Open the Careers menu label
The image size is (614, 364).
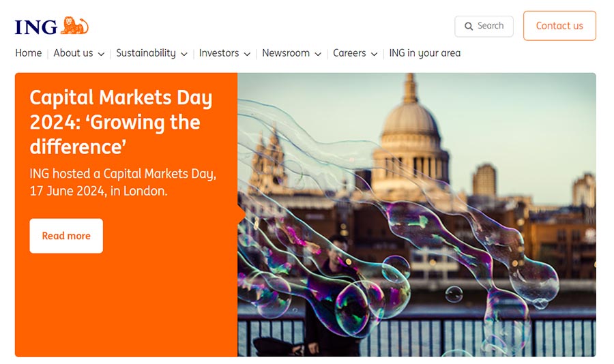pos(349,53)
